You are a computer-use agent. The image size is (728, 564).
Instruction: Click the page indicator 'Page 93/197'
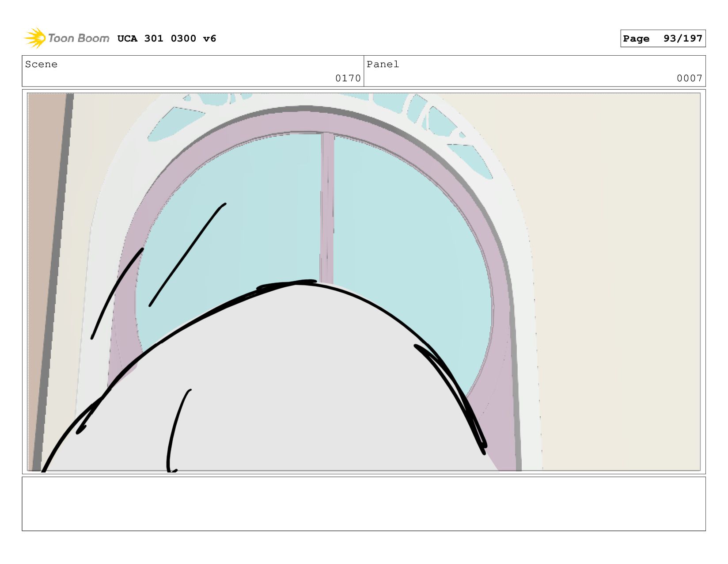point(663,38)
